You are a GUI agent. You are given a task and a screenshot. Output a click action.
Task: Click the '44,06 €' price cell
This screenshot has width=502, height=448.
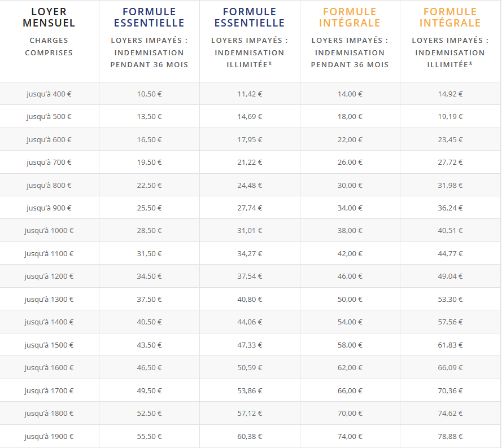click(250, 322)
